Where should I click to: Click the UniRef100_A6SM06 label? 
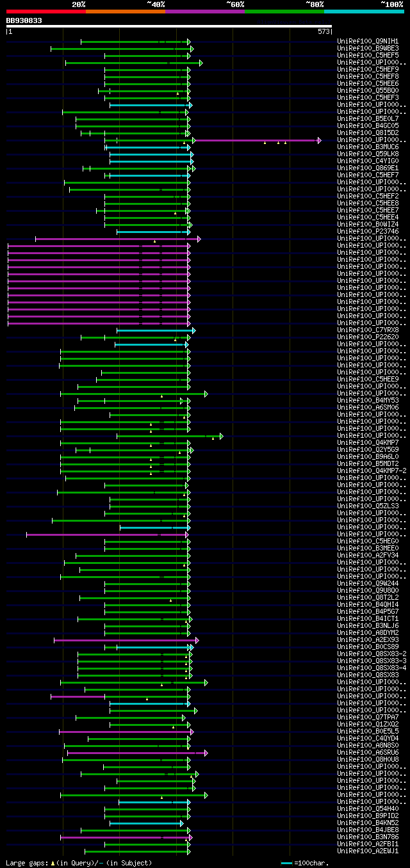[x=366, y=408]
